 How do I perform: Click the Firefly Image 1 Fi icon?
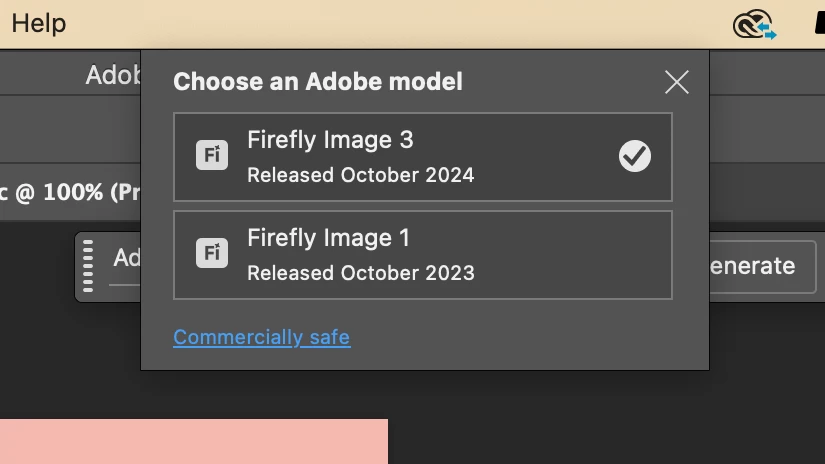[x=212, y=254]
